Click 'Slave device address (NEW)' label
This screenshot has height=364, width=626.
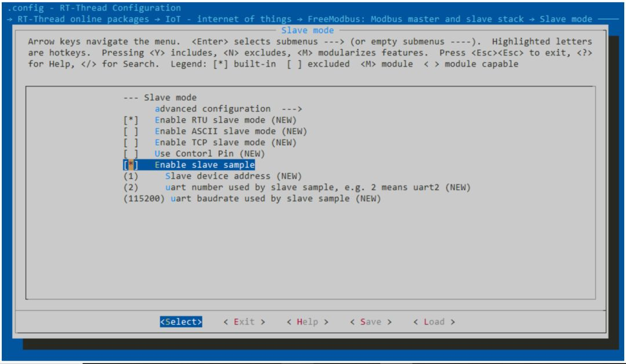tap(234, 176)
